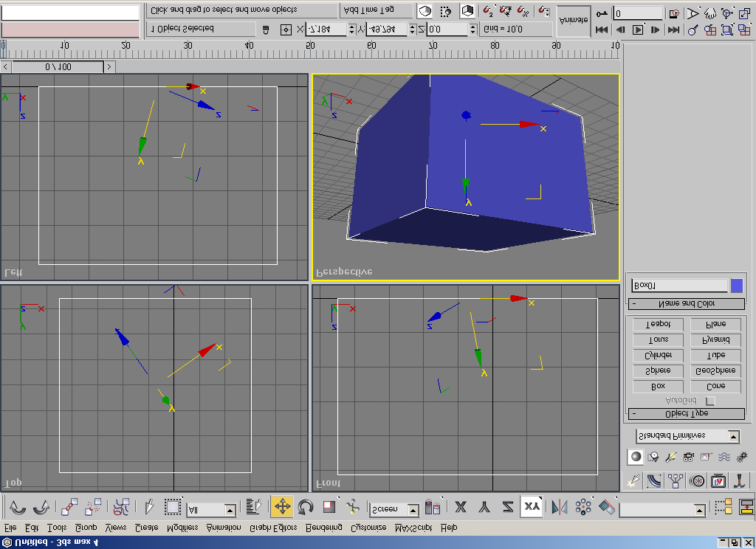
Task: Switch to the Select and Rotate tool
Action: coord(306,507)
